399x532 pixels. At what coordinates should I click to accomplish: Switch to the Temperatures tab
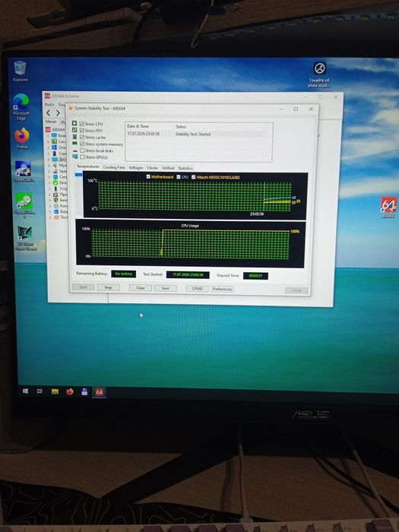88,166
